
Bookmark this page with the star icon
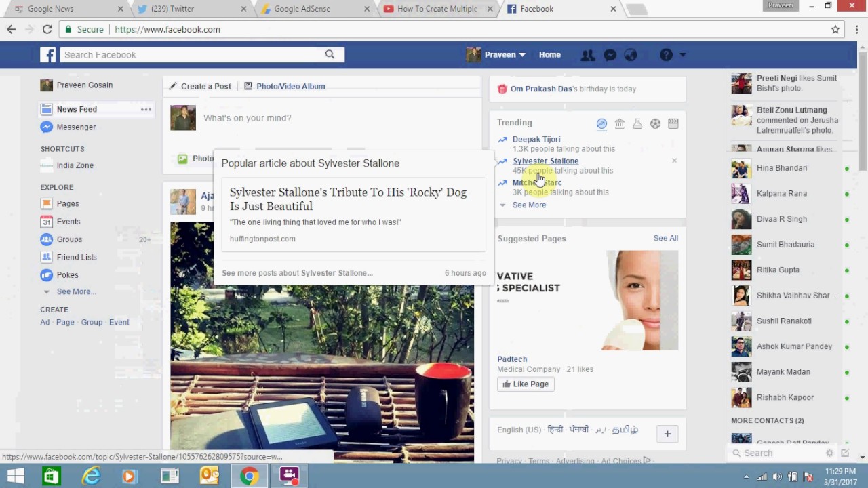click(835, 29)
